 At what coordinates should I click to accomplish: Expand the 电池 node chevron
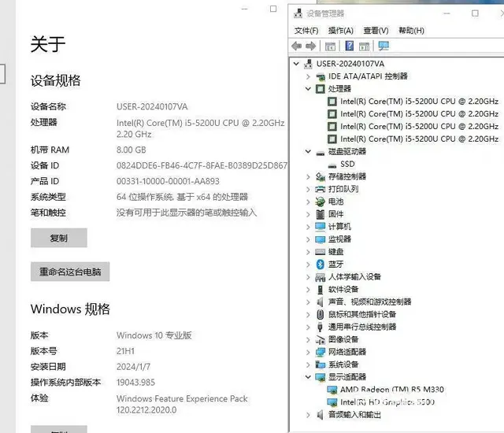(x=308, y=202)
